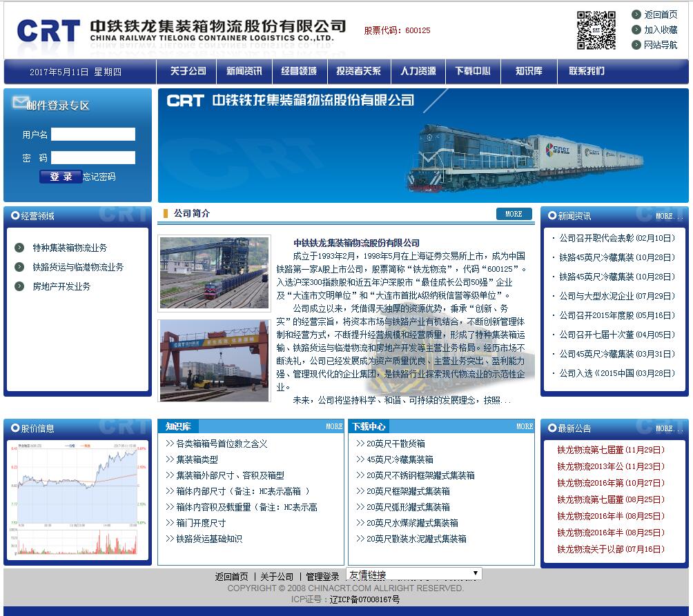This screenshot has width=693, height=616.
Task: Click green bullet beside 铁路货运与临港物流业务
Action: point(19,267)
